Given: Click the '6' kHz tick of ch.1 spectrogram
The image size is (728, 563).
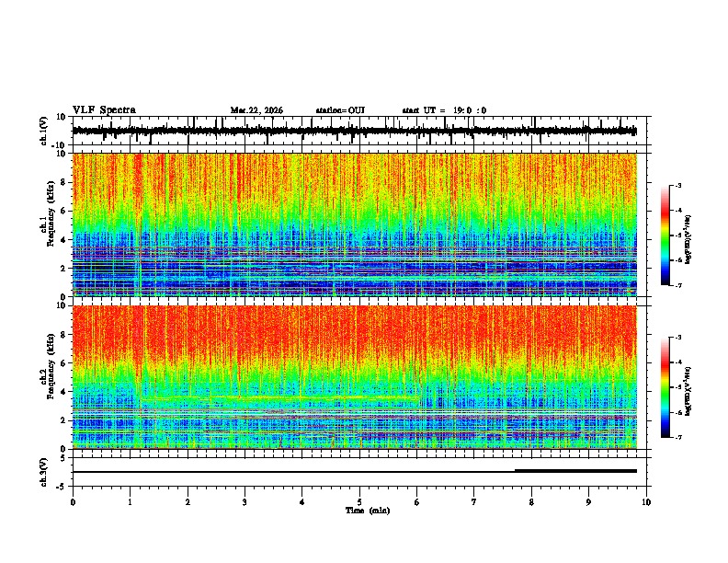Looking at the screenshot, I should click(x=63, y=211).
